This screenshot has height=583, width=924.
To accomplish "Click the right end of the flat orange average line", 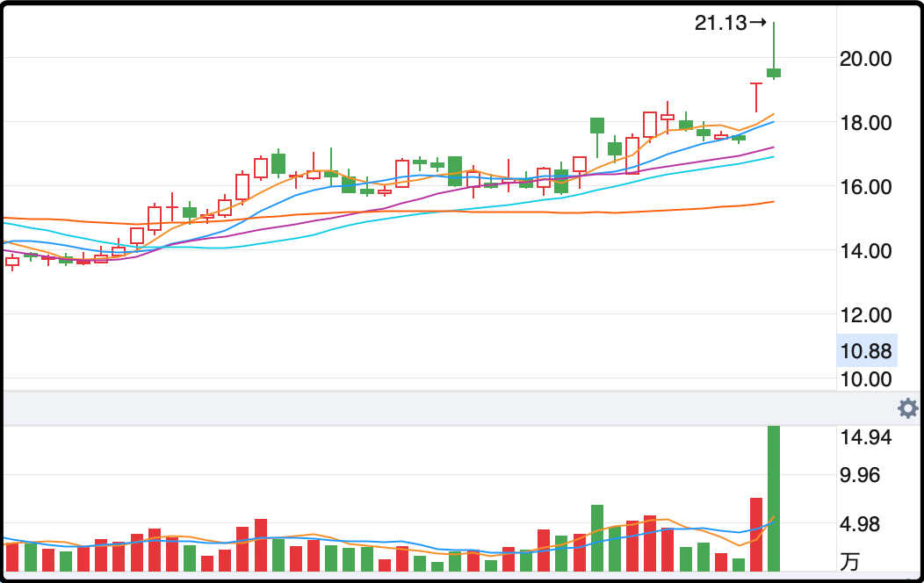I will 772,202.
